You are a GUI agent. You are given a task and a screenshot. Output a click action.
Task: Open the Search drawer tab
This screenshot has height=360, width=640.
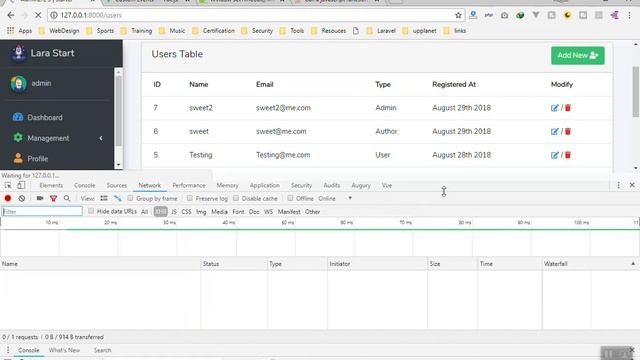point(102,350)
